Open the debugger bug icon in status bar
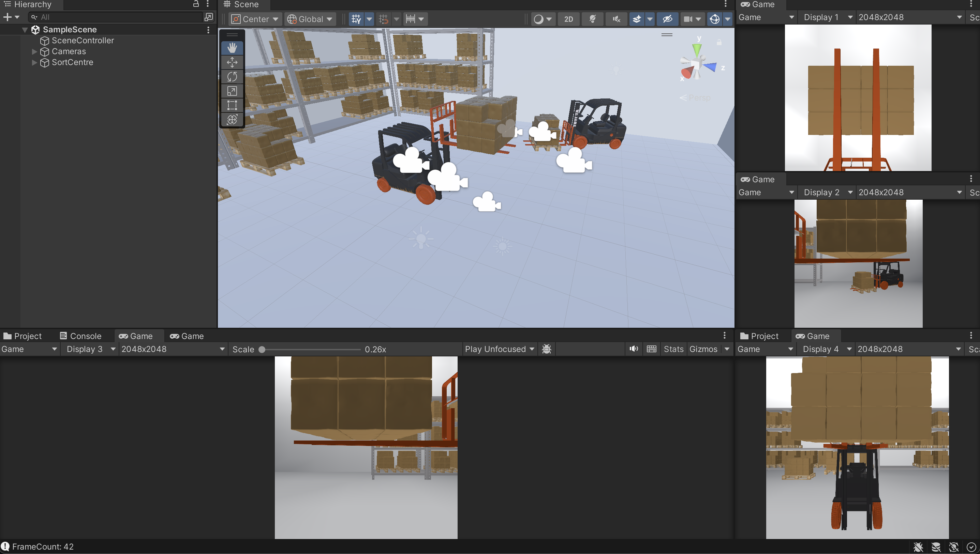Viewport: 980px width, 554px height. pyautogui.click(x=918, y=547)
